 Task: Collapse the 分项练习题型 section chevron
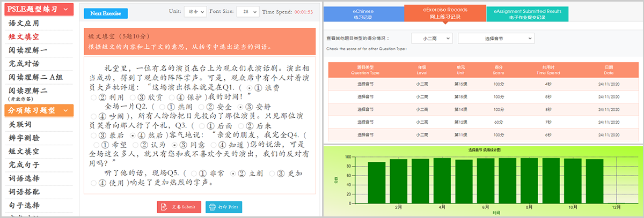click(x=65, y=110)
